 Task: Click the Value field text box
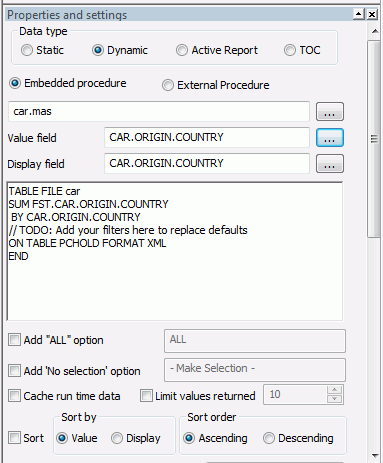click(x=207, y=137)
